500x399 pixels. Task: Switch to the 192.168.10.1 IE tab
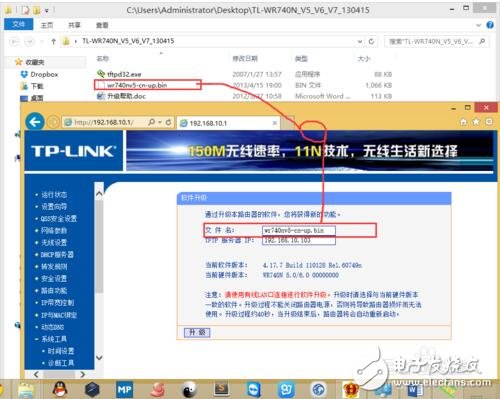tap(228, 123)
